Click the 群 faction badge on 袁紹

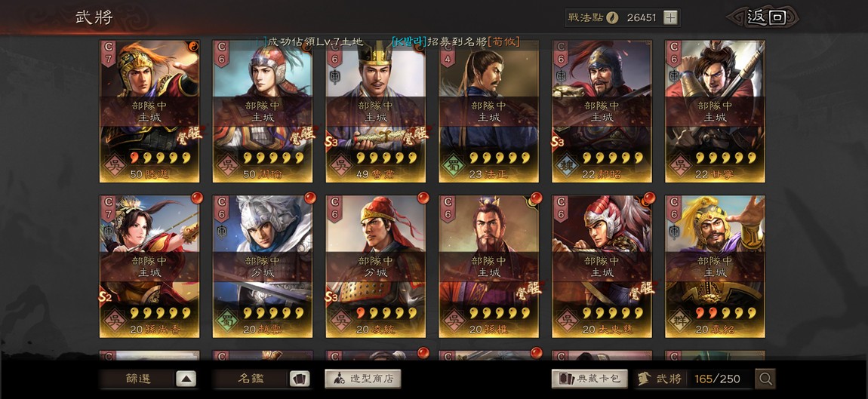[x=680, y=320]
